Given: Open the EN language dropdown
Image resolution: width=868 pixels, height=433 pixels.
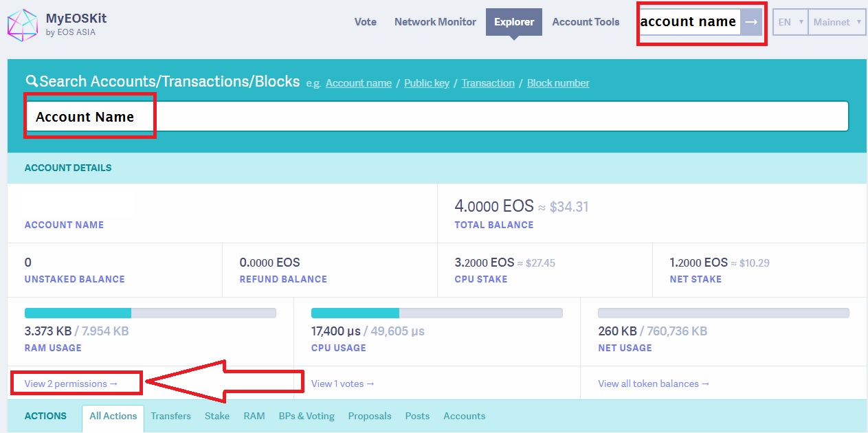Looking at the screenshot, I should [x=790, y=22].
